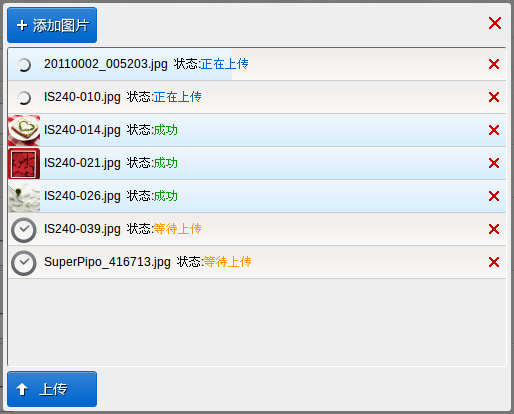Select the file name IS240-026.jpg
514x414 pixels.
pyautogui.click(x=82, y=196)
